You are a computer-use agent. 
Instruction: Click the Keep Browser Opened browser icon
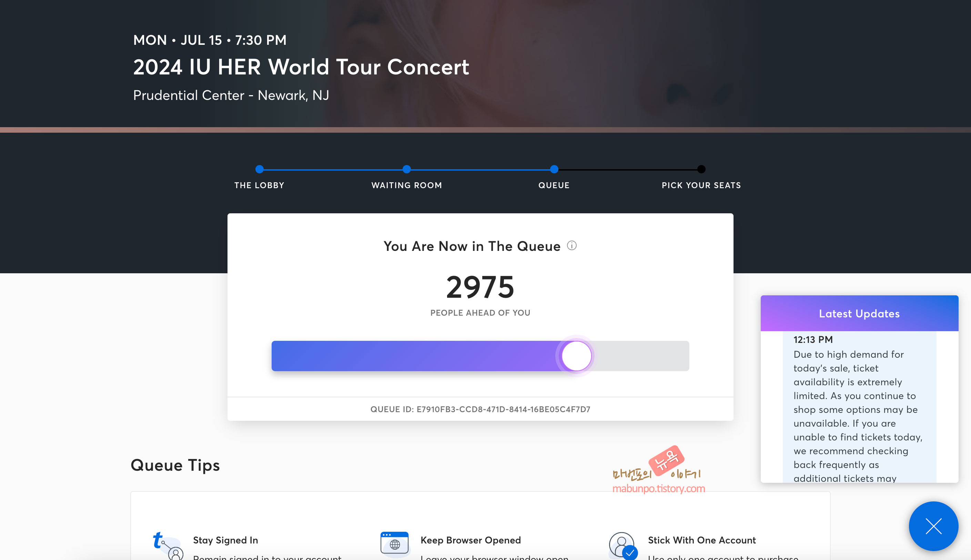(395, 544)
